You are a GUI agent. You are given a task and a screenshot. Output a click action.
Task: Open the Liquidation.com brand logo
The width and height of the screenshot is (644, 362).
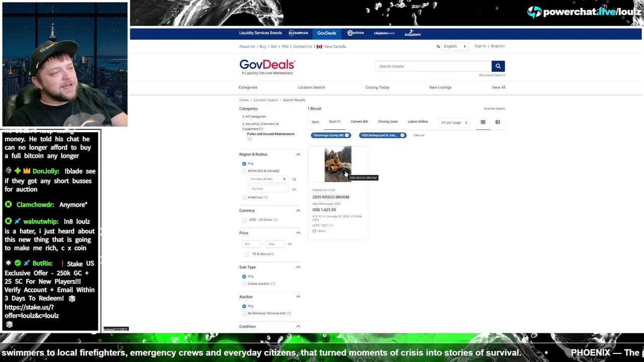coord(384,33)
